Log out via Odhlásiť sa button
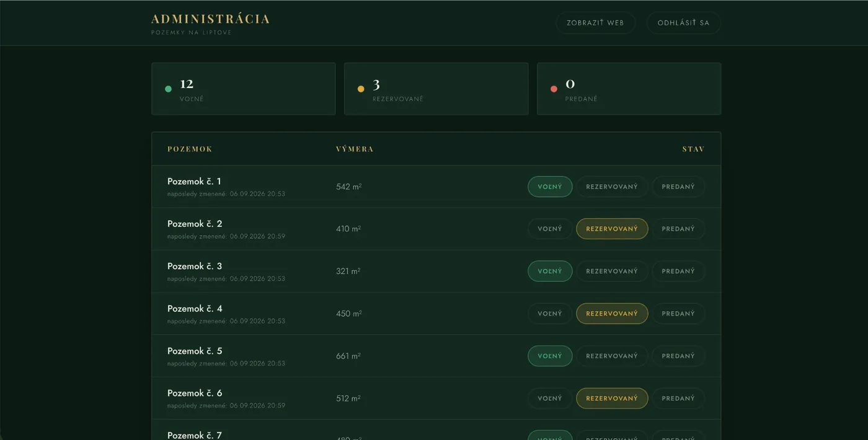This screenshot has width=868, height=440. [683, 23]
